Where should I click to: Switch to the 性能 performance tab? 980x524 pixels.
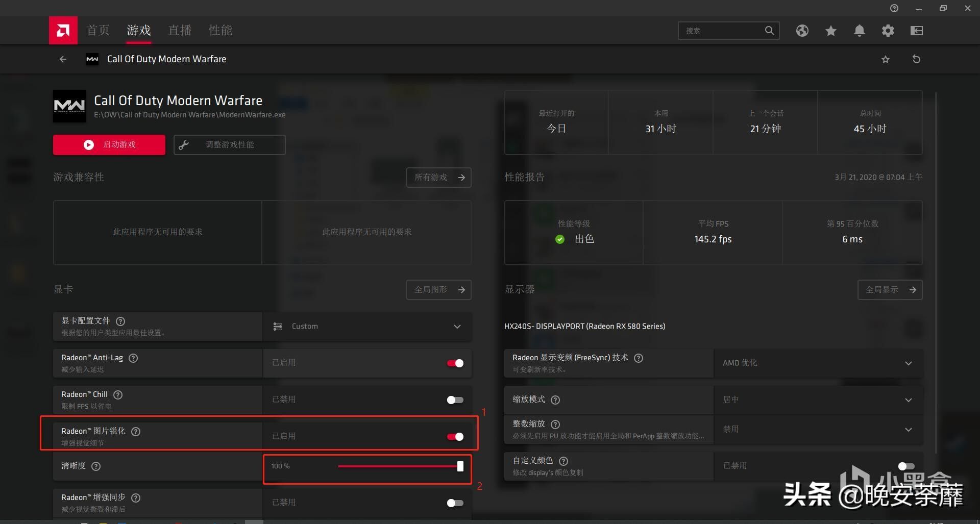point(220,31)
